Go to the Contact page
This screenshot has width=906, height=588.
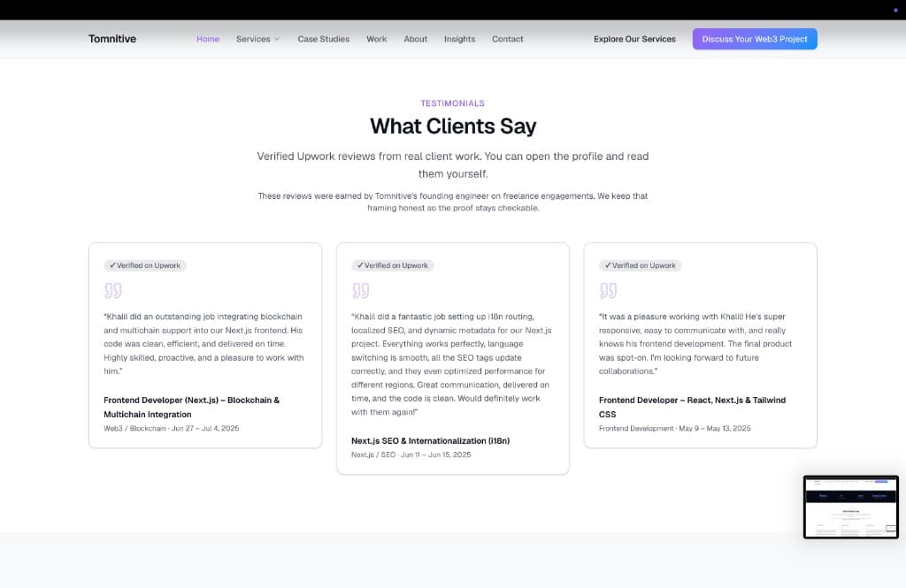coord(507,39)
